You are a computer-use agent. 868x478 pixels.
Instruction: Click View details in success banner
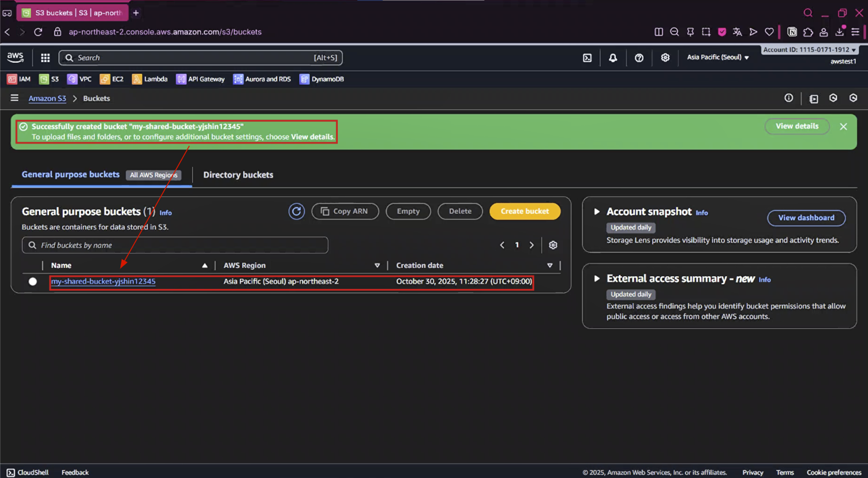tap(797, 126)
